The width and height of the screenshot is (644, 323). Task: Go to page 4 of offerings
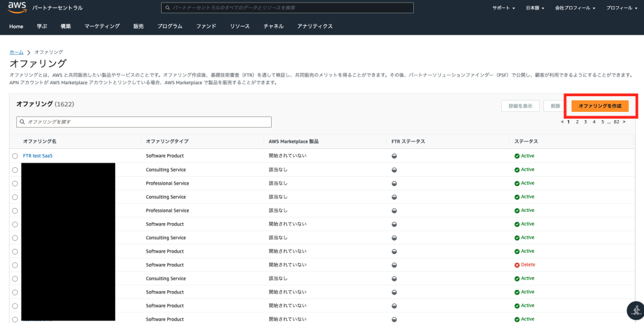click(x=594, y=121)
